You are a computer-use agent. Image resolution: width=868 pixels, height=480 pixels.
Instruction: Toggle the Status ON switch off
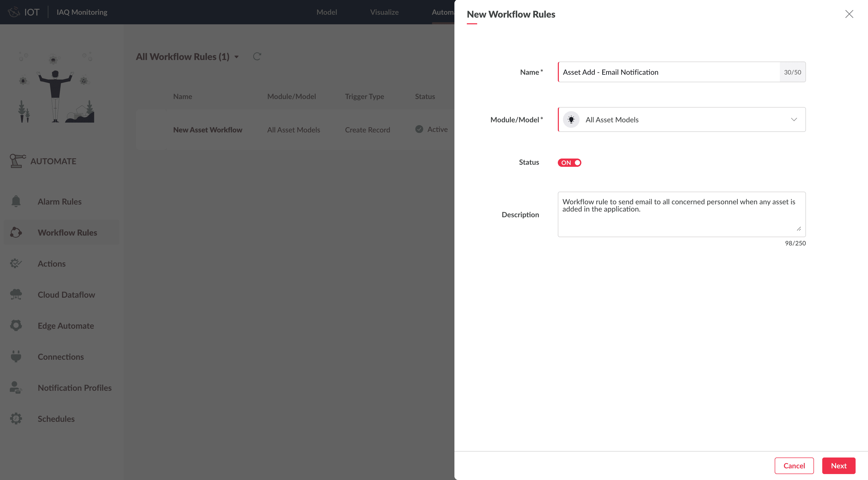coord(569,162)
